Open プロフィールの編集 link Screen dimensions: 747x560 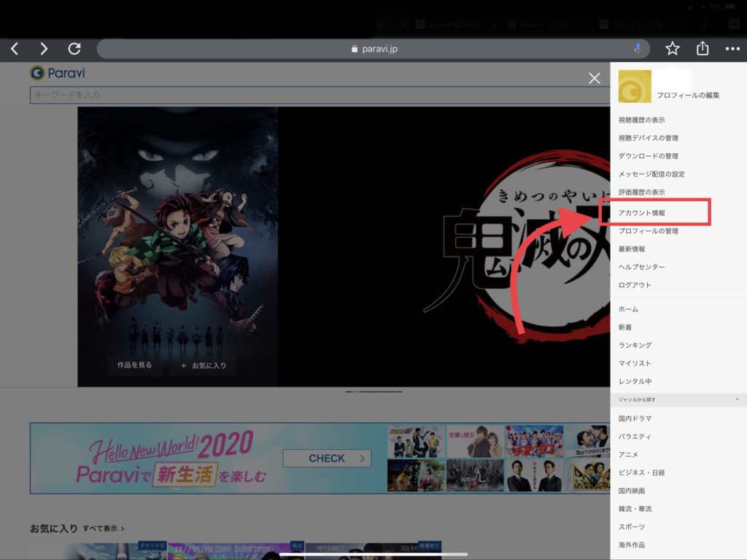[x=688, y=96]
